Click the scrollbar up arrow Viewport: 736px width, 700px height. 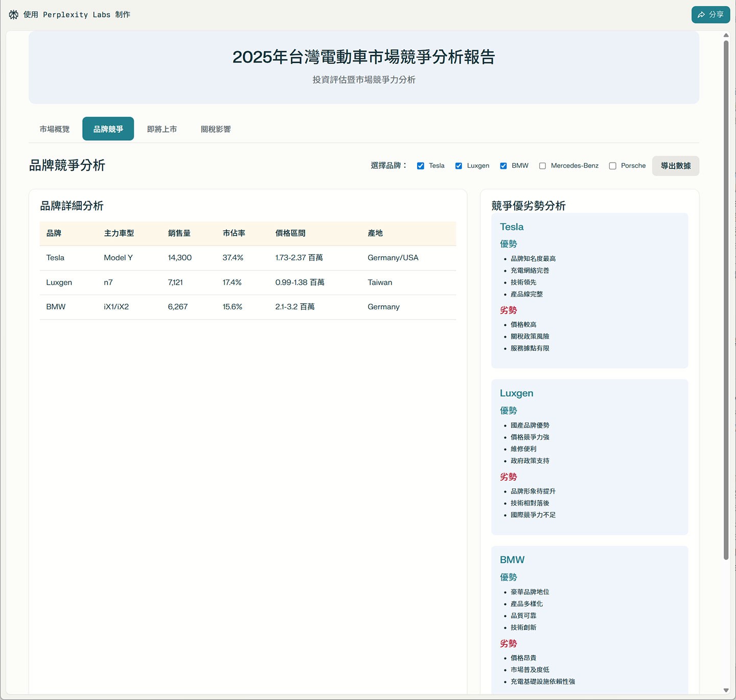(x=726, y=35)
